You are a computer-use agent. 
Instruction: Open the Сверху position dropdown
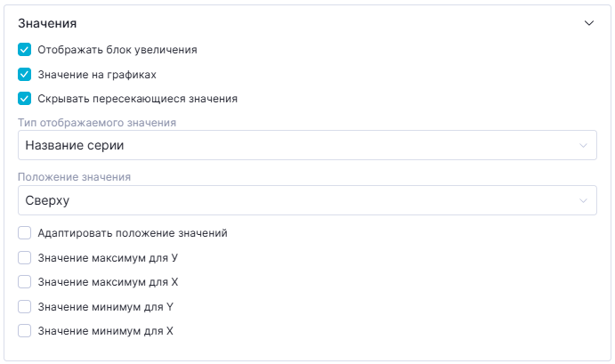click(294, 200)
